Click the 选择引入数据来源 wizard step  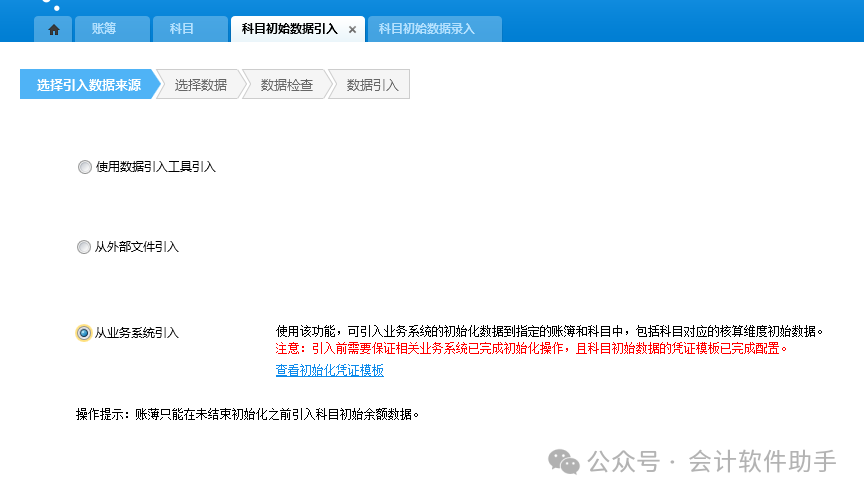88,85
